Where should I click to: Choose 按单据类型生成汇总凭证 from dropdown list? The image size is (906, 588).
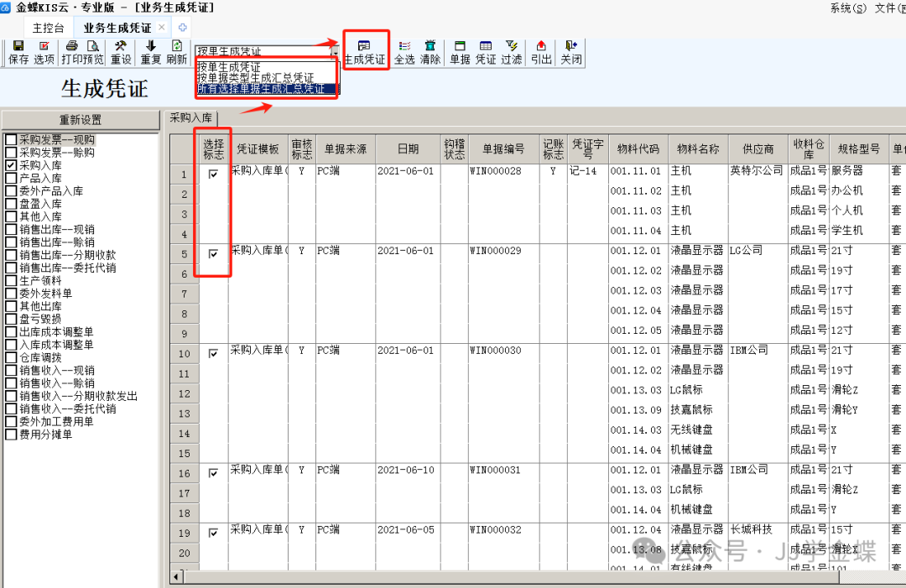(x=255, y=77)
